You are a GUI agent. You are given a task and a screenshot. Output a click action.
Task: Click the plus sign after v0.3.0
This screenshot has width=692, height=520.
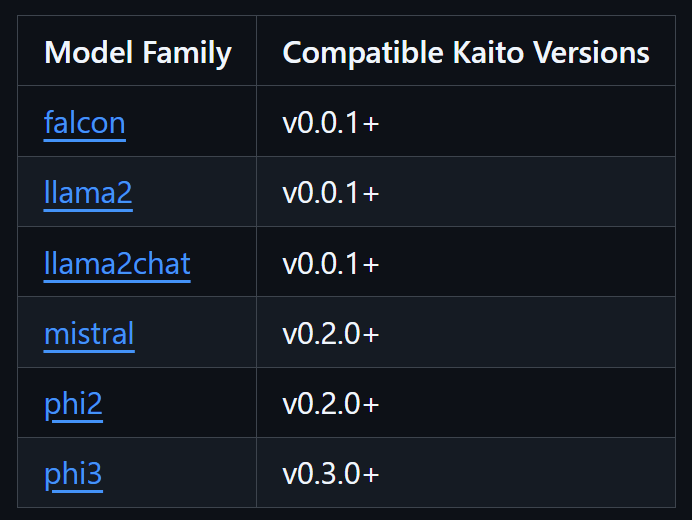[x=371, y=474]
